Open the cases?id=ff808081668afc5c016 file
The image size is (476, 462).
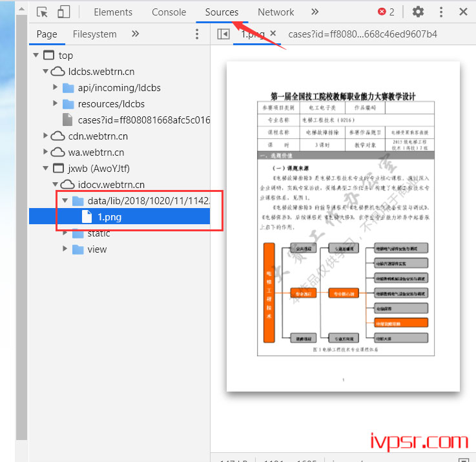[144, 120]
